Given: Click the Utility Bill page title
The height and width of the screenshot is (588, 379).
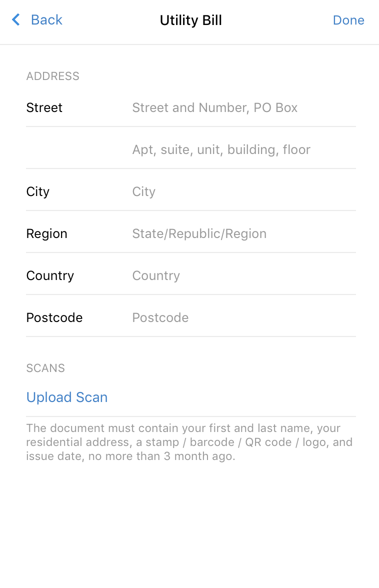Looking at the screenshot, I should (x=191, y=20).
